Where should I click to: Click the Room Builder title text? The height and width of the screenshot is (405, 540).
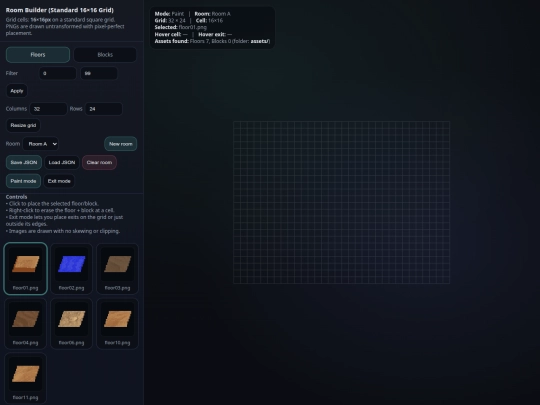pyautogui.click(x=60, y=10)
